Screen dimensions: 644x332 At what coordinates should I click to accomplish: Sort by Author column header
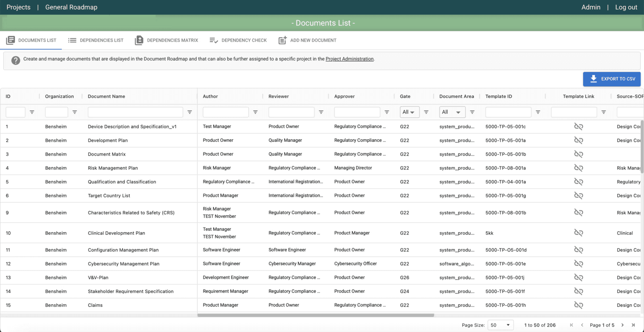[210, 96]
